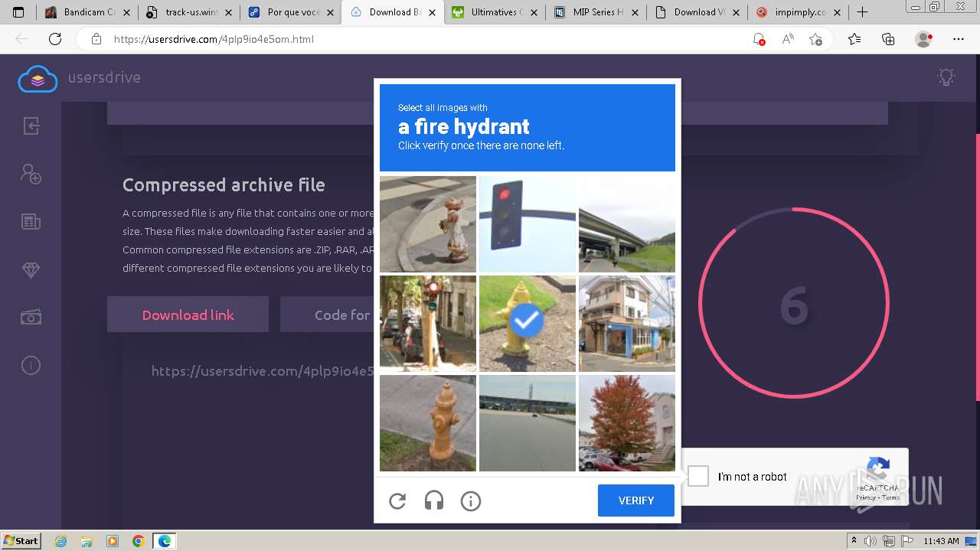Open the tab actions menu icon
Screen dimensions: 980x551
coord(18,12)
